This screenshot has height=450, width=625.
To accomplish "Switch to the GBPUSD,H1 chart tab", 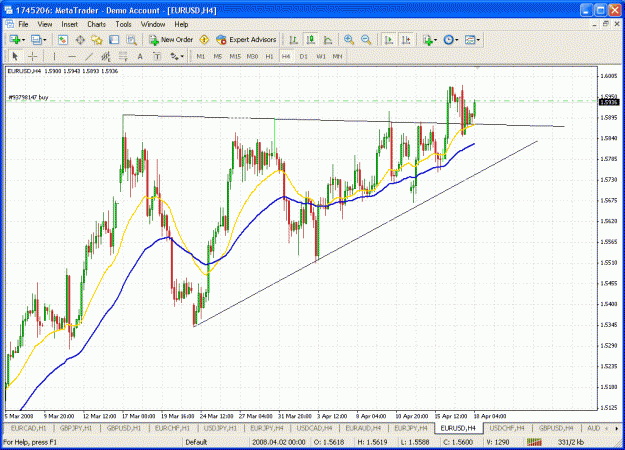I will 124,428.
